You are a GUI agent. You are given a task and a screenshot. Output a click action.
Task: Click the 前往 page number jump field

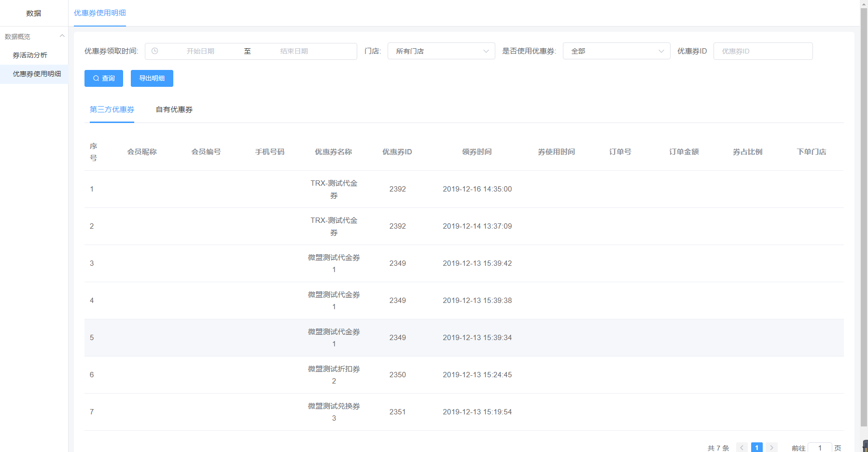point(820,448)
